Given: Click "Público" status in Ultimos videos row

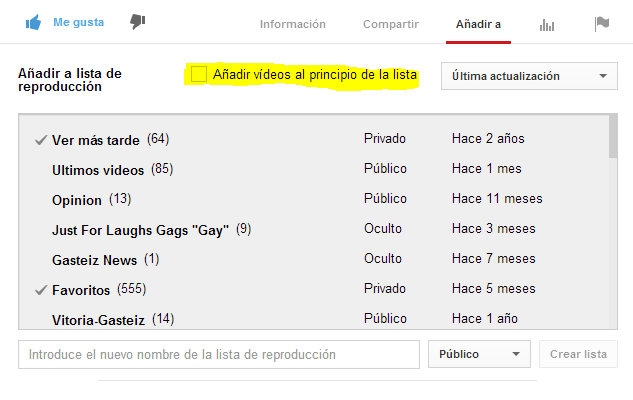Looking at the screenshot, I should point(385,168).
